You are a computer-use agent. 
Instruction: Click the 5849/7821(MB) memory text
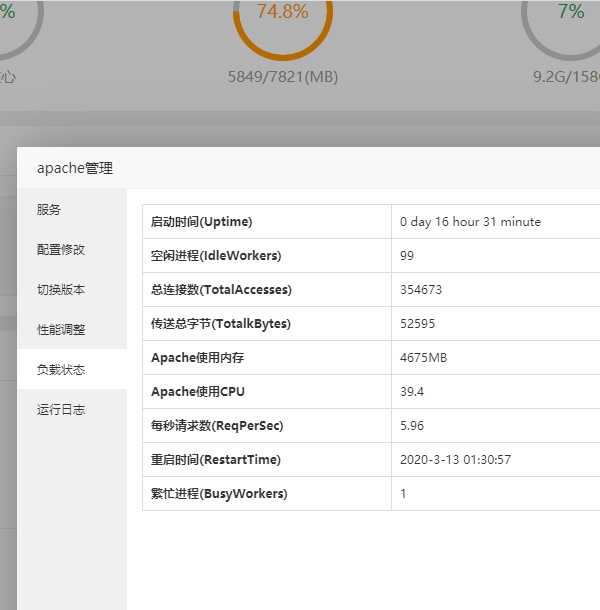(283, 77)
